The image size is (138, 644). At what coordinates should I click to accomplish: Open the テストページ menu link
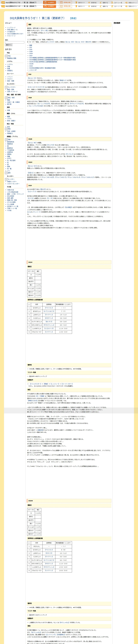[x=11, y=36]
